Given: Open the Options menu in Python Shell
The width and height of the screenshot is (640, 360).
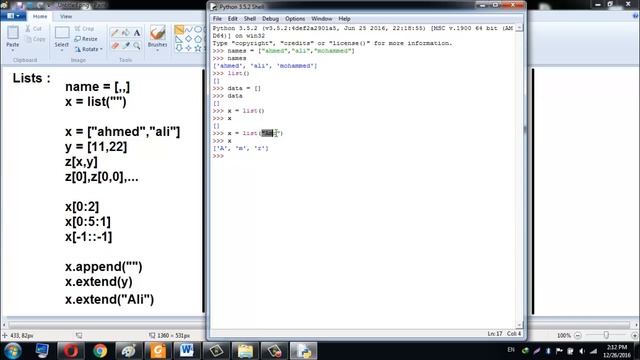Looking at the screenshot, I should [x=295, y=19].
